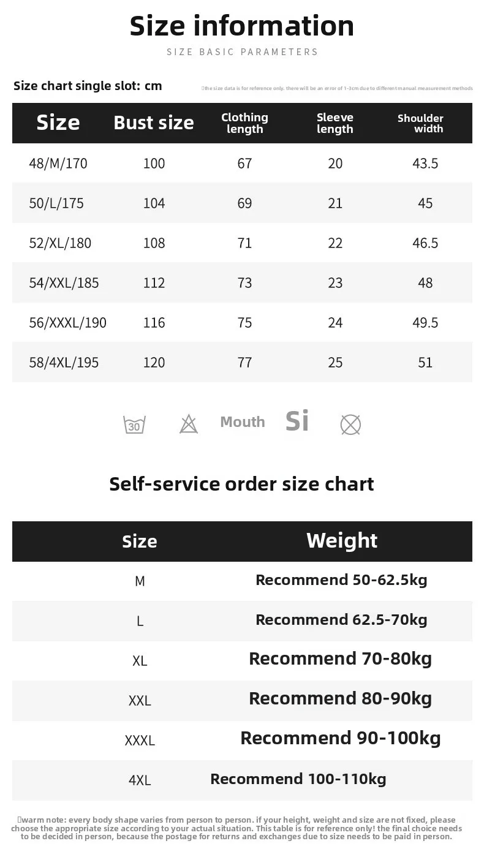Click 'Recommend 50-62.5kg' for size M

click(341, 580)
